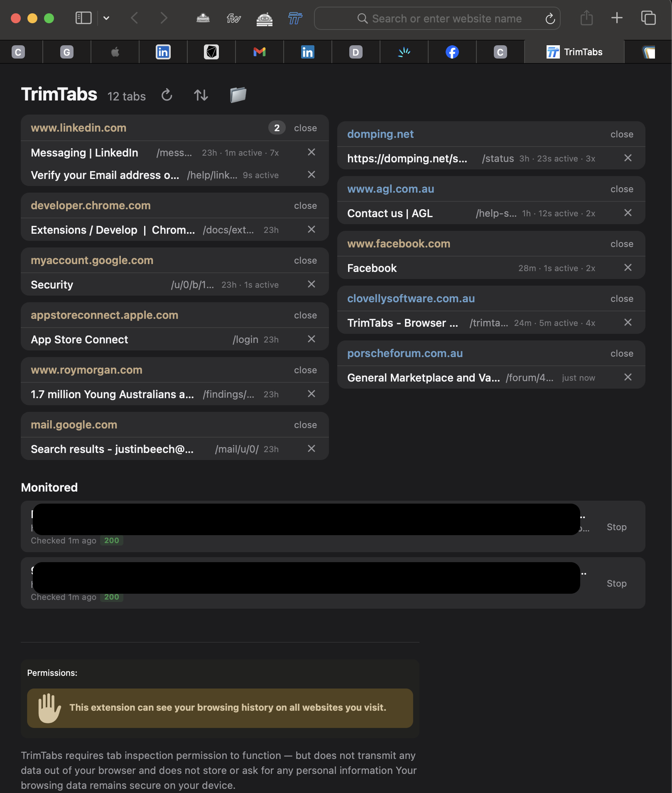Switch to the G favicon tab

67,52
